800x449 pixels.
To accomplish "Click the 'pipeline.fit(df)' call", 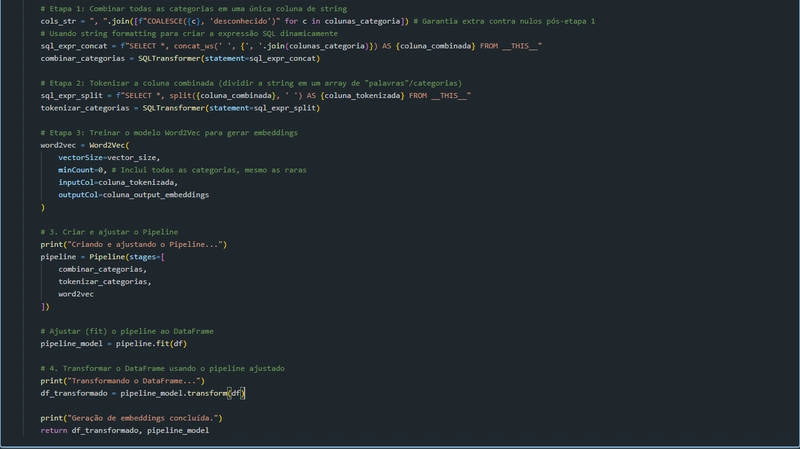I will [x=152, y=343].
